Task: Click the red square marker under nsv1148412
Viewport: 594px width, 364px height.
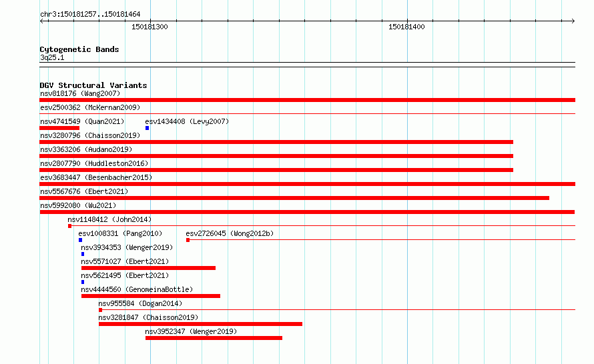Action: click(x=69, y=226)
